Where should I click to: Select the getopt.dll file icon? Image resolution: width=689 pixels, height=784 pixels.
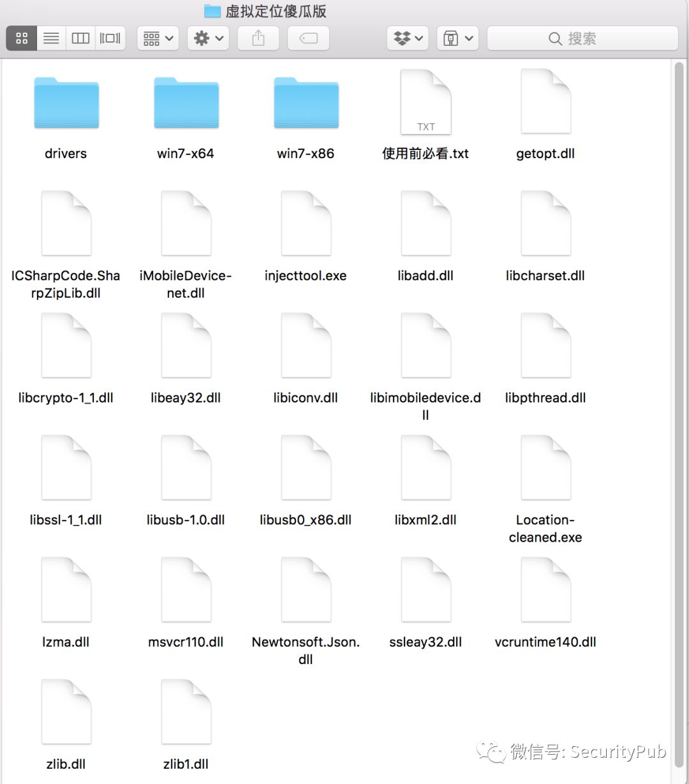coord(546,102)
